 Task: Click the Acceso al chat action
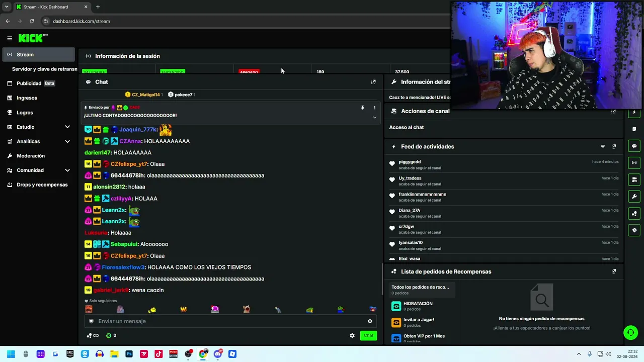407,127
